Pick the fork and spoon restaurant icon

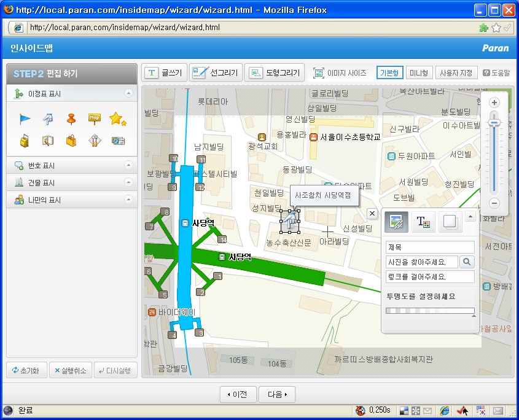pos(95,141)
